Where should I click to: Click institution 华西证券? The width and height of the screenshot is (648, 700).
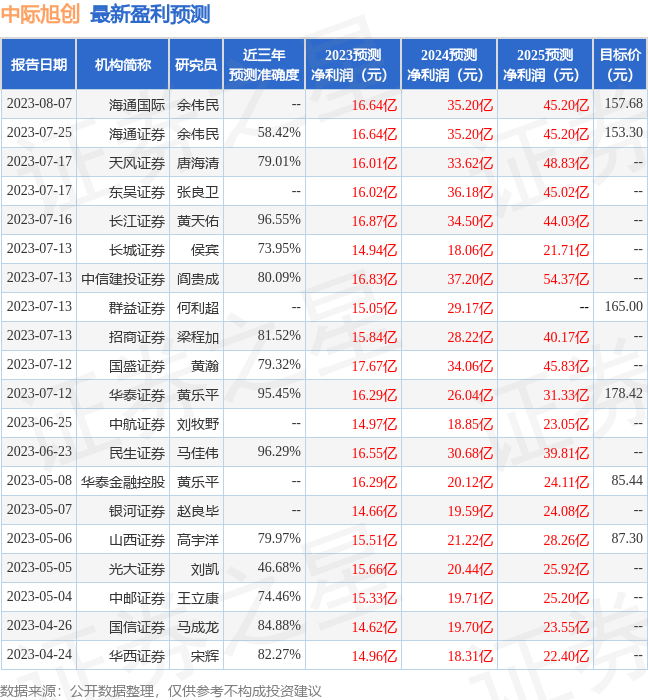tap(137, 657)
